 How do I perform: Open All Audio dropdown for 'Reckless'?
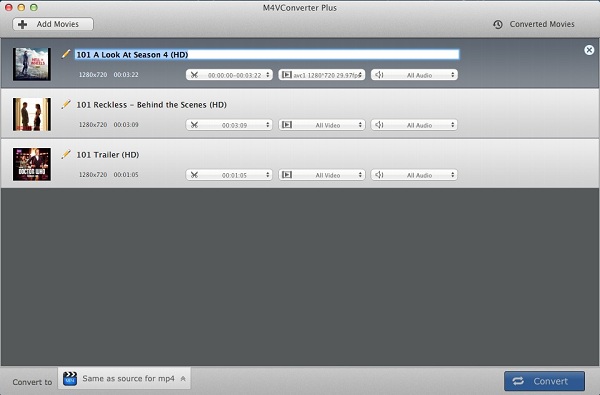(414, 125)
